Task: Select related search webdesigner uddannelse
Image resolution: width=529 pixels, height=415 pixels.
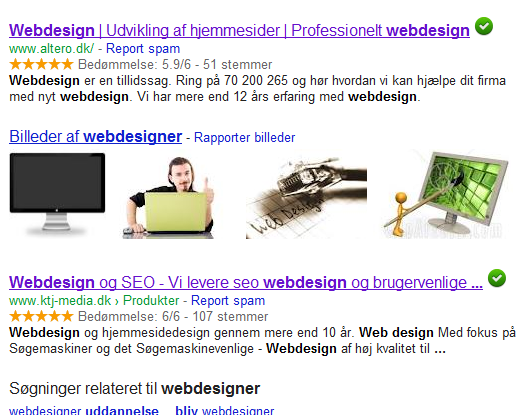Action: 84,410
